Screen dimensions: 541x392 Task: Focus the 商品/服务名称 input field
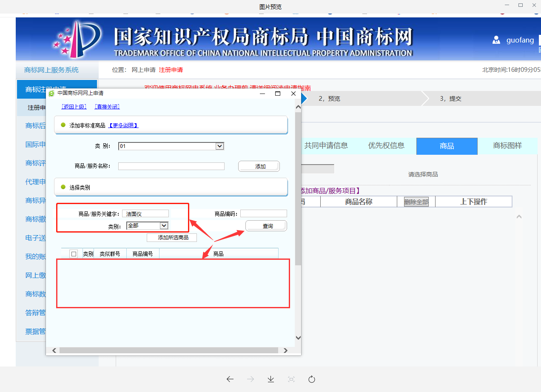[171, 166]
